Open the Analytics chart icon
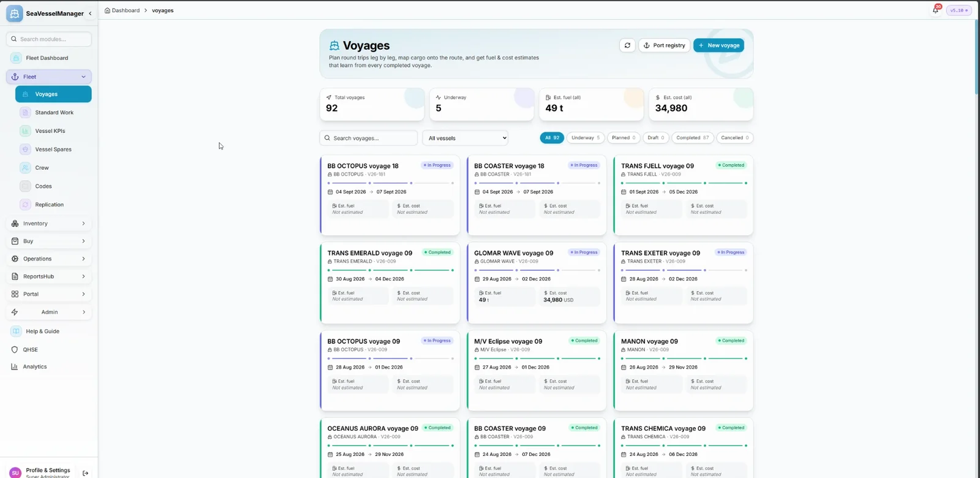Screen dimensions: 980x478 pyautogui.click(x=15, y=366)
